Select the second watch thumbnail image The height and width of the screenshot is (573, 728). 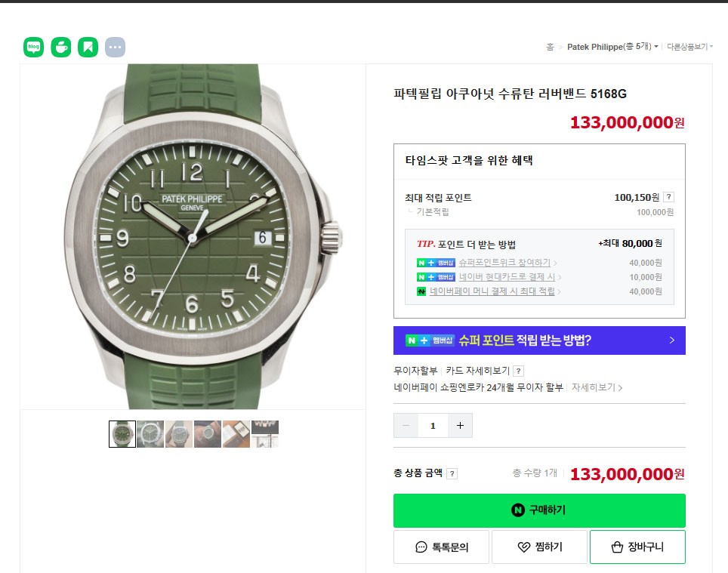pos(150,434)
